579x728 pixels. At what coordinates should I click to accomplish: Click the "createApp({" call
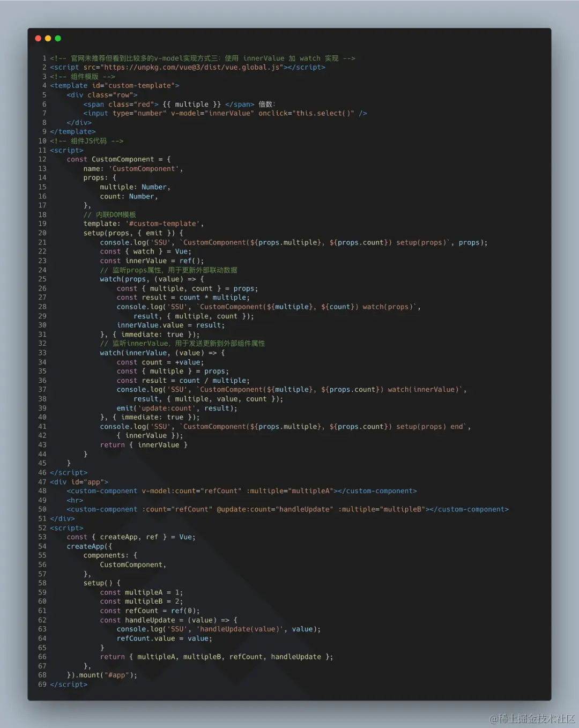90,547
